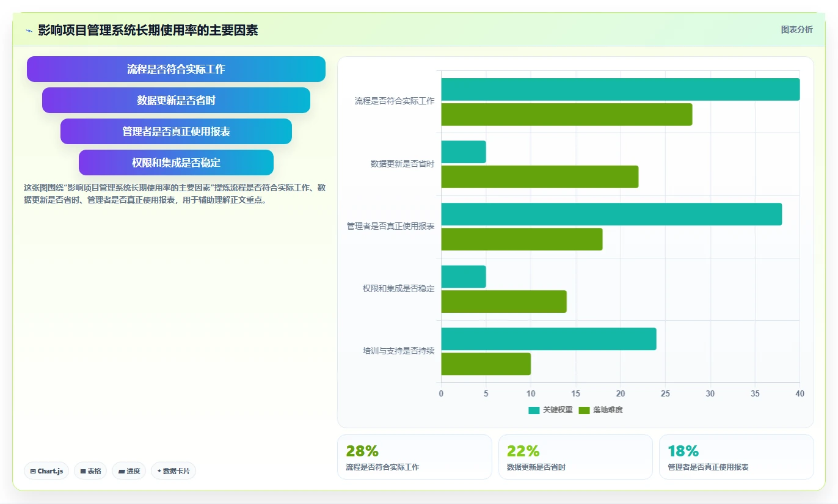Screen dimensions: 838x504
Task: Click teal 关键权重 bar for 培训与支持是否持续
Action: pos(549,339)
